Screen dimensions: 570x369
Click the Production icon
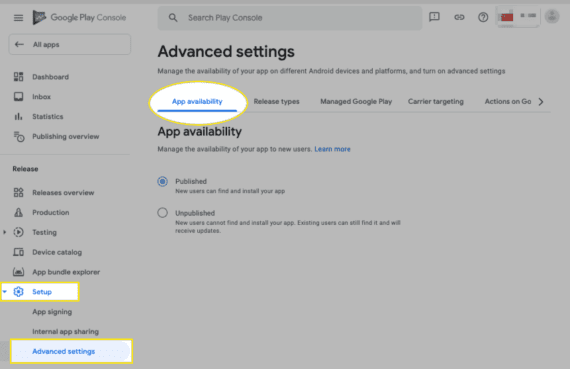[x=19, y=212]
